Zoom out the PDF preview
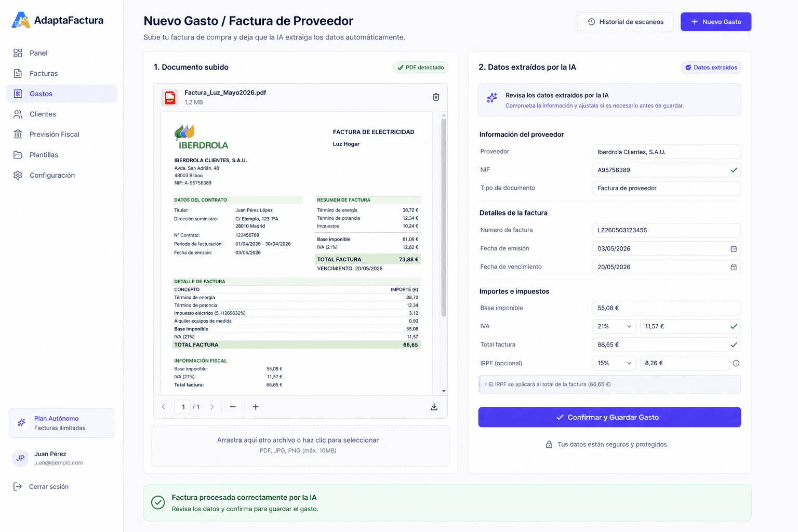The height and width of the screenshot is (532, 798). point(233,407)
